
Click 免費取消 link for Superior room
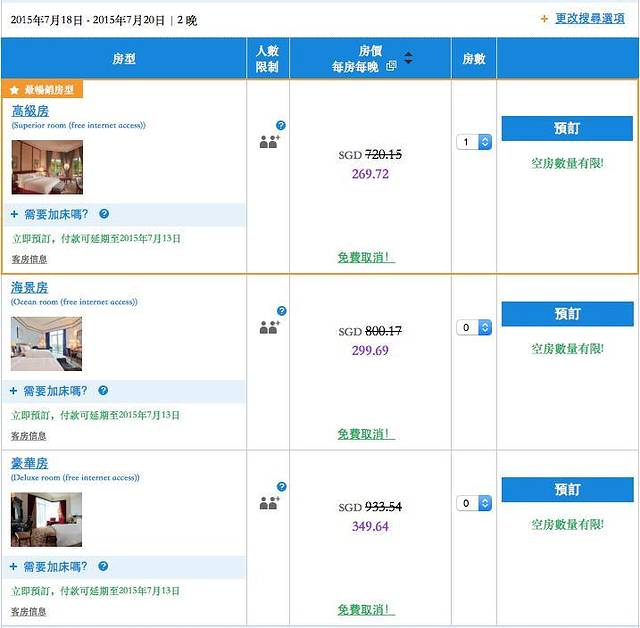click(x=366, y=257)
